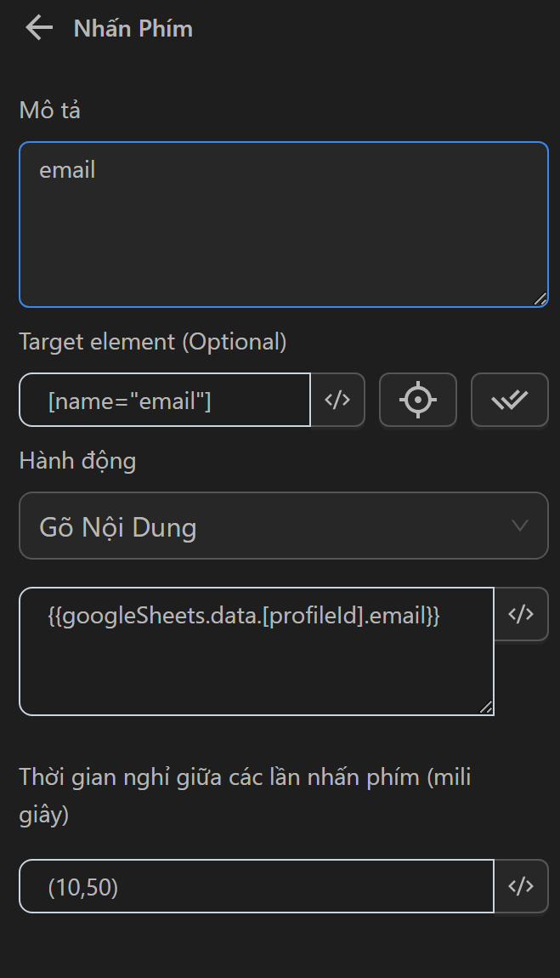Click the chevron arrow in Hành động dropdown
The width and height of the screenshot is (560, 978).
[x=520, y=526]
